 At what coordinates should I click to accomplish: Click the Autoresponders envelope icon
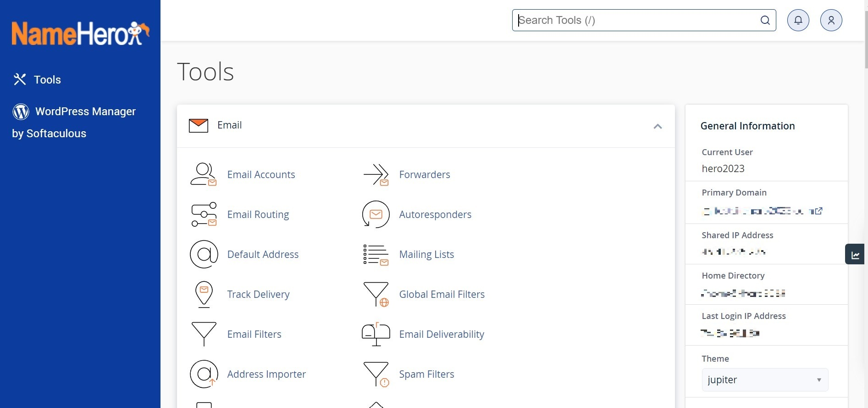[x=376, y=214]
